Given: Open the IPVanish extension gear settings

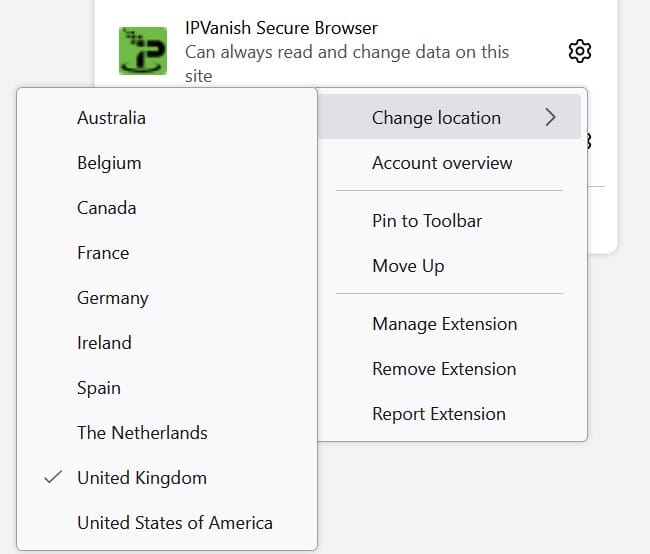Looking at the screenshot, I should [580, 51].
